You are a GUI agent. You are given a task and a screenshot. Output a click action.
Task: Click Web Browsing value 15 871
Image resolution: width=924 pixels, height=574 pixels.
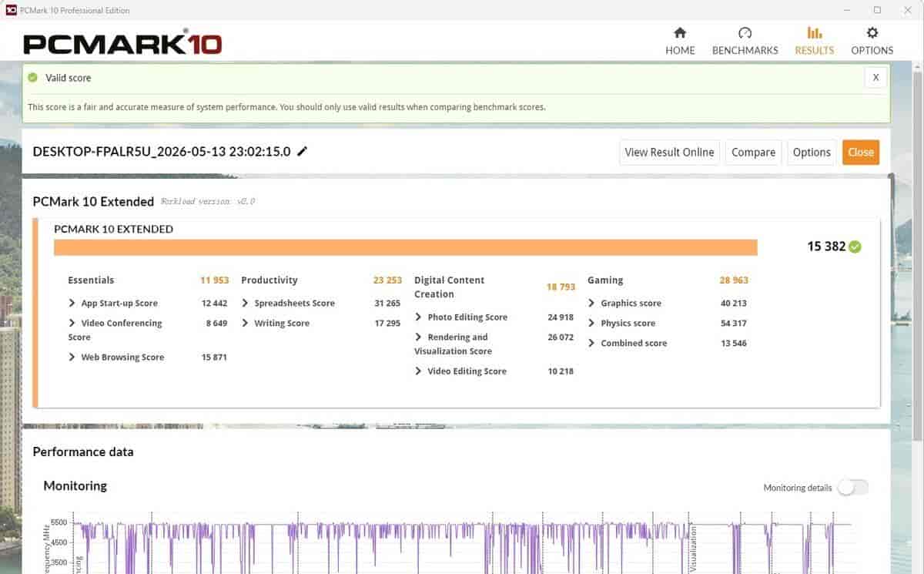(214, 357)
